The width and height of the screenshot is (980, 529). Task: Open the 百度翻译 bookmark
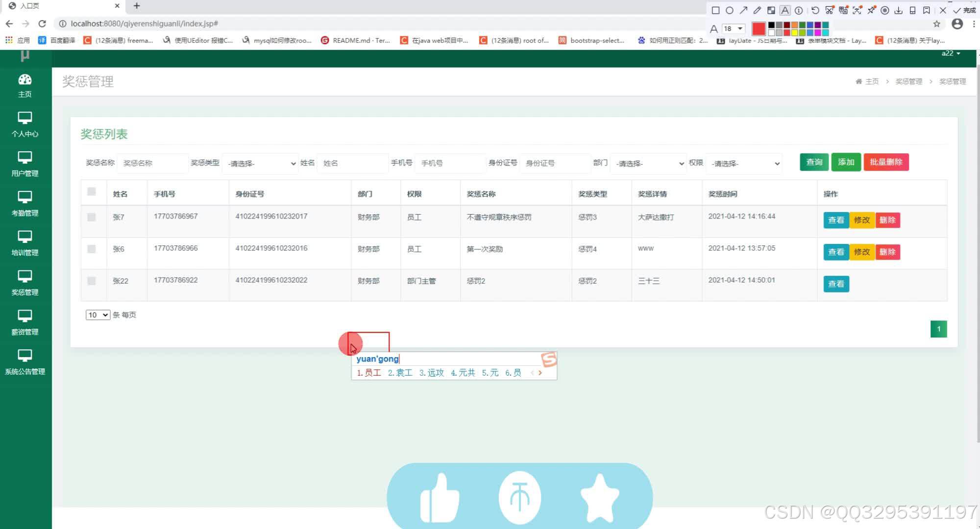(57, 40)
